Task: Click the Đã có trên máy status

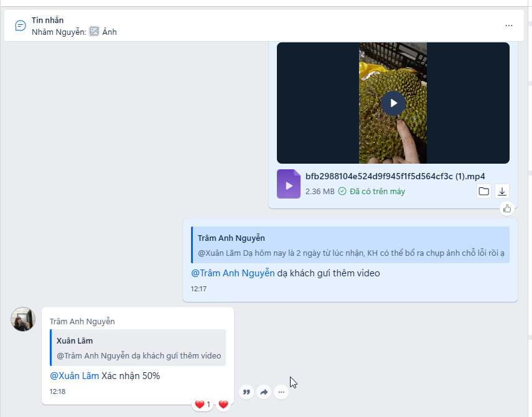Action: click(371, 191)
